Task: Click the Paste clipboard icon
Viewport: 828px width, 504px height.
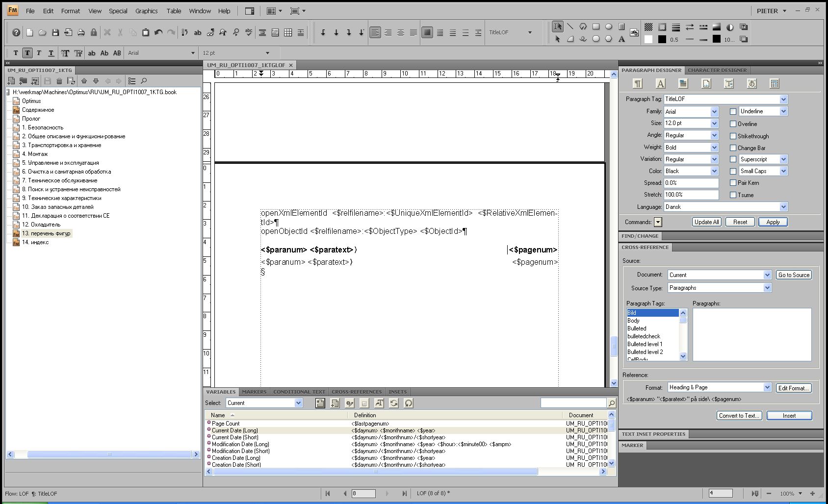Action: 146,32
